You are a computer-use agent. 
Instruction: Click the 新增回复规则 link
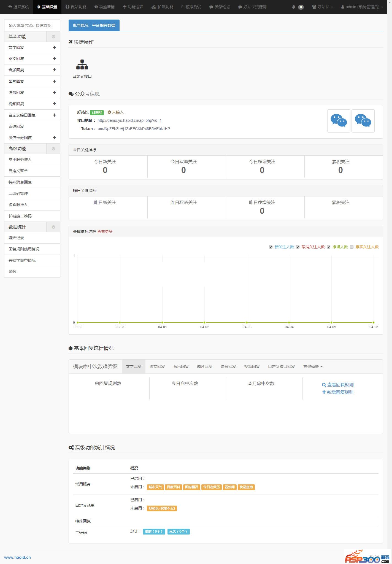tap(338, 392)
